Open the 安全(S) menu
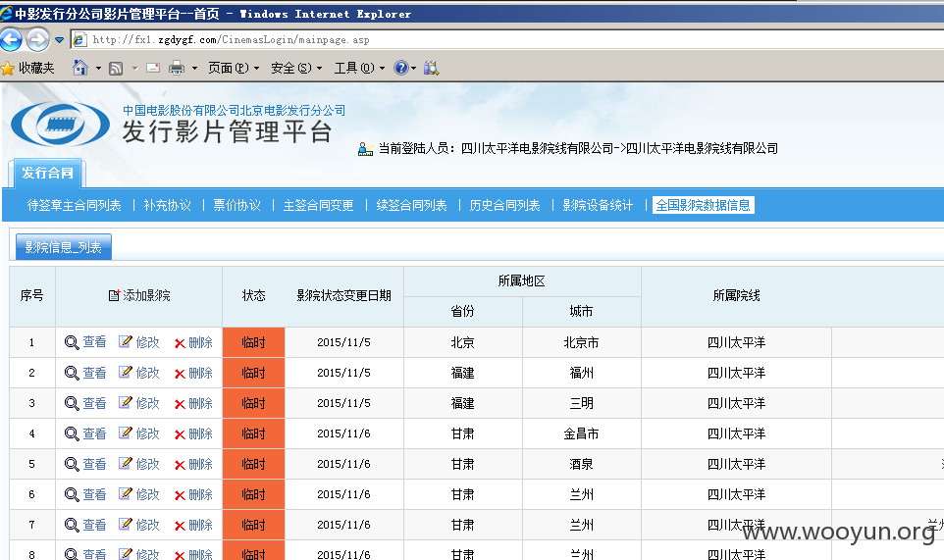The width and height of the screenshot is (944, 560). (x=296, y=68)
